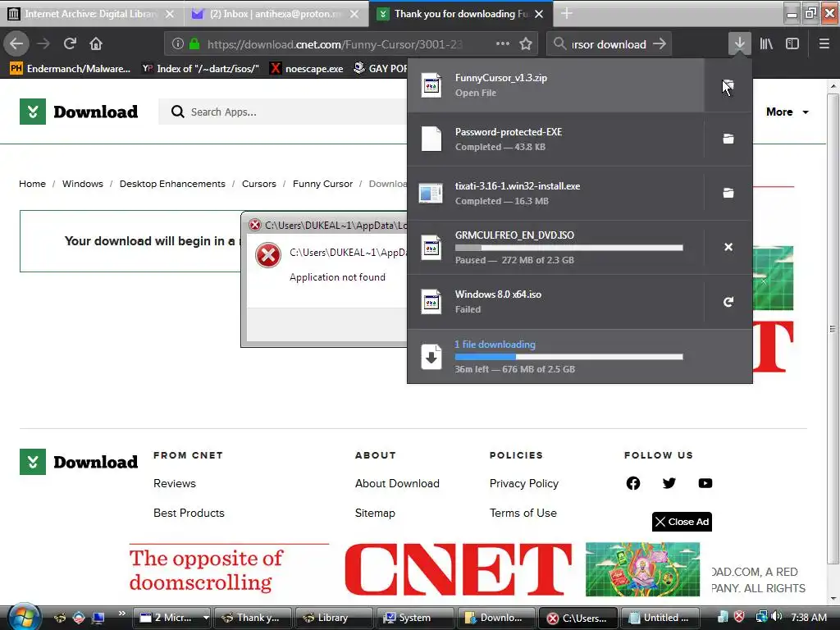Image resolution: width=840 pixels, height=630 pixels.
Task: Show all downloads via 1 file downloading
Action: coord(580,357)
